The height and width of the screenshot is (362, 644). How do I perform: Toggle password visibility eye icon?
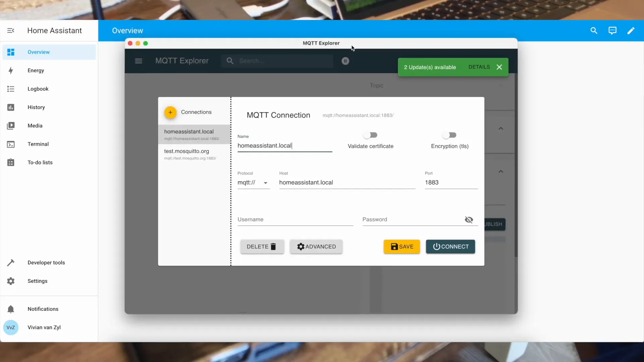tap(469, 220)
